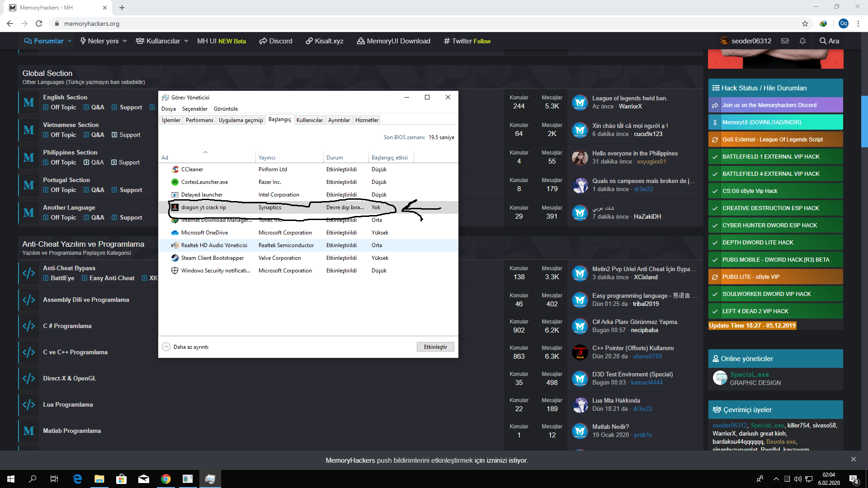Viewport: 868px width, 488px height.
Task: Expand the Forumlar dropdown arrow
Action: click(x=70, y=41)
